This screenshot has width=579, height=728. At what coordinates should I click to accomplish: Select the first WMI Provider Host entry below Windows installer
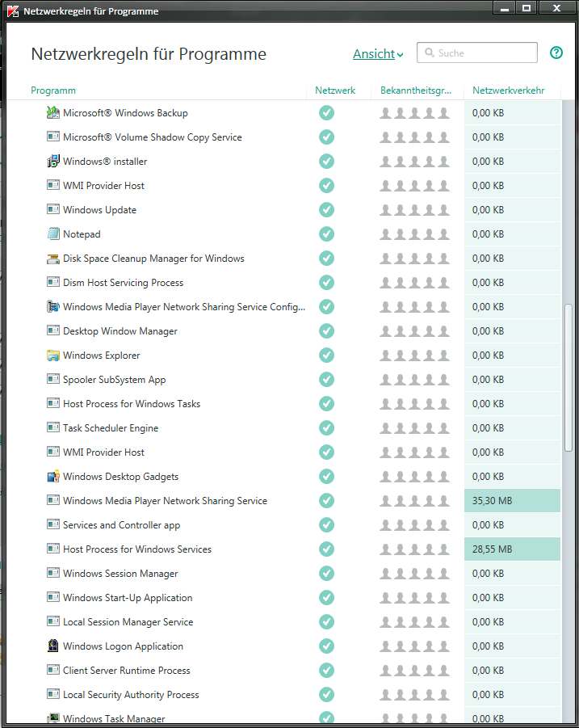(103, 186)
